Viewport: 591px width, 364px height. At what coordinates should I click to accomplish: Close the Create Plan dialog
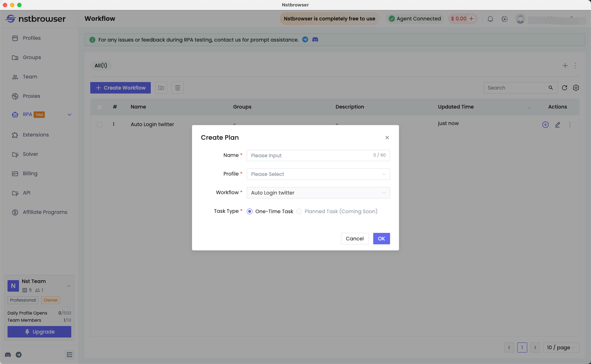click(x=387, y=138)
